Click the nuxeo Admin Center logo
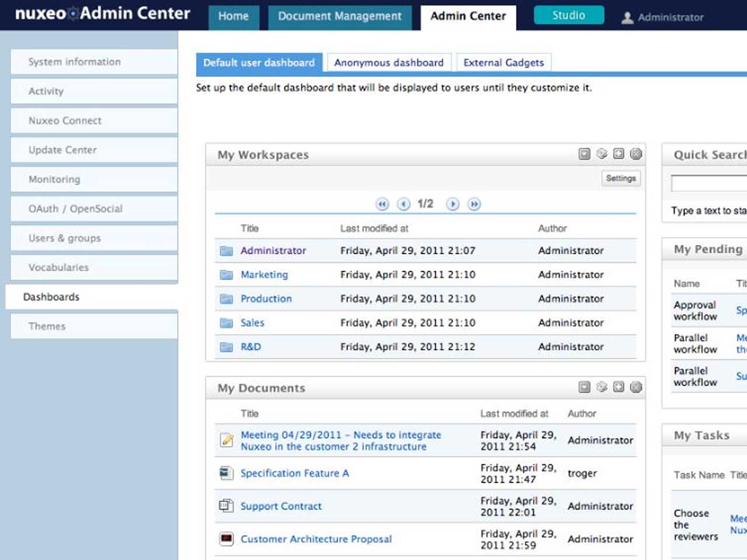This screenshot has width=747, height=560. tap(103, 13)
